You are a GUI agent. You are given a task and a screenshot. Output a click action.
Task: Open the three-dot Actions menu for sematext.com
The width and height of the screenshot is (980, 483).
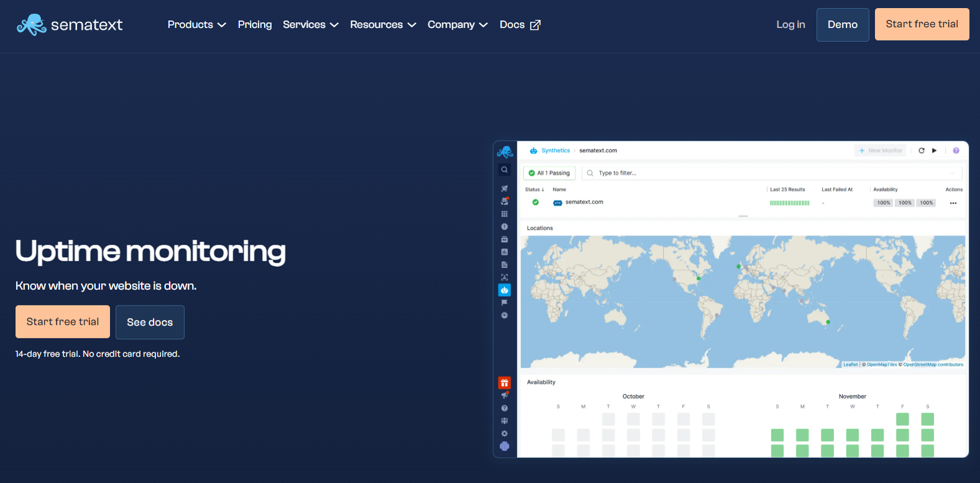pos(953,203)
